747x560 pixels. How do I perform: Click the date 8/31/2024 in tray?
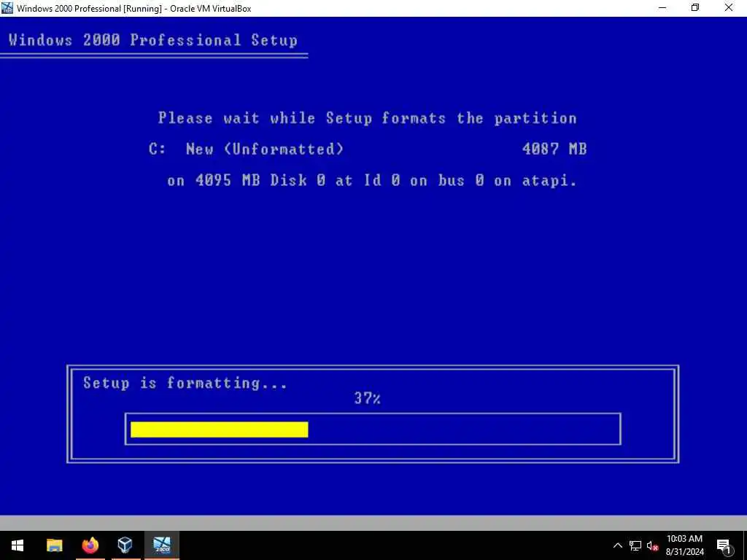point(684,553)
